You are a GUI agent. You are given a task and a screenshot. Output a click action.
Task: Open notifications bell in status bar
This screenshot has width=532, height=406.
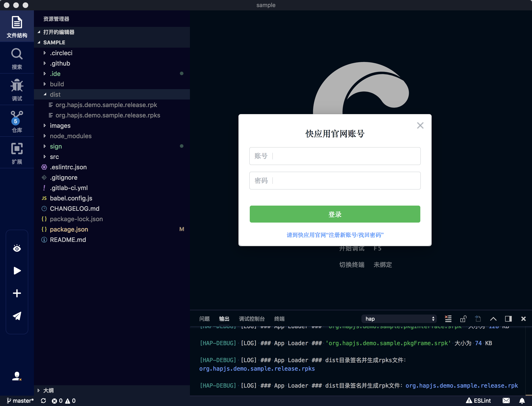pos(522,401)
